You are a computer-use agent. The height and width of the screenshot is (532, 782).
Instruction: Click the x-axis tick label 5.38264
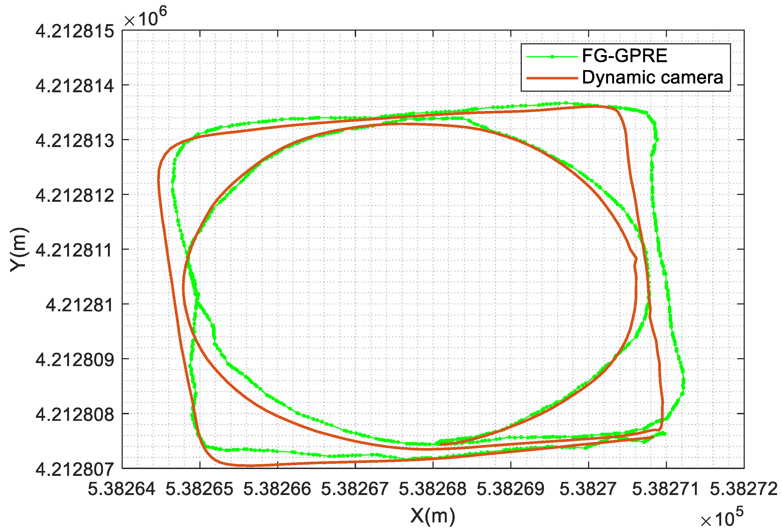[x=121, y=489]
